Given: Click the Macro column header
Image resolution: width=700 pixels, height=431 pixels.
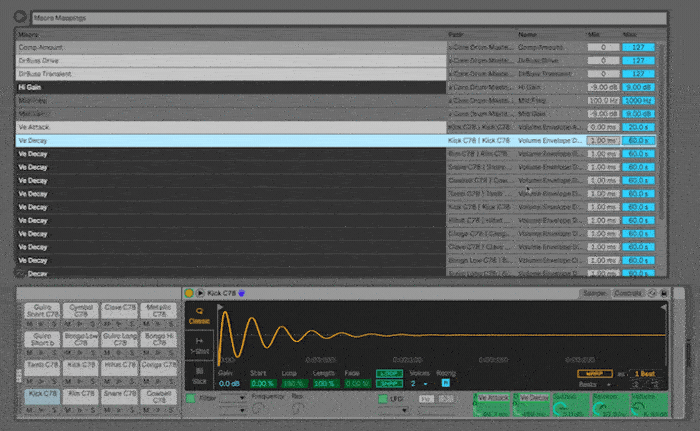Looking at the screenshot, I should (28, 34).
